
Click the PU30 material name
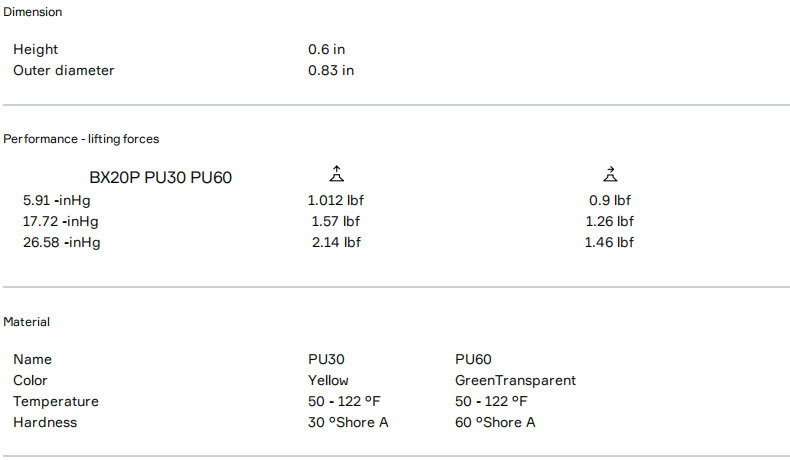click(x=327, y=359)
